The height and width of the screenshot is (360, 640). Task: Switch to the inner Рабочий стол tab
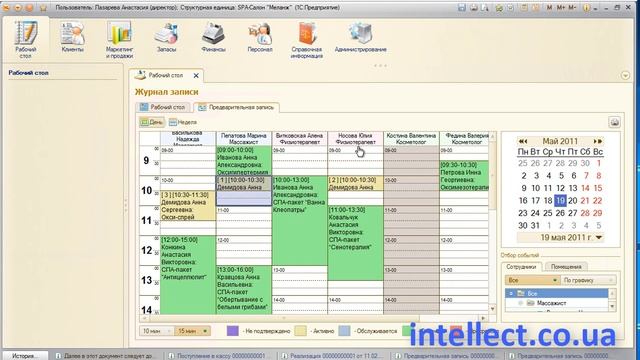[162, 107]
